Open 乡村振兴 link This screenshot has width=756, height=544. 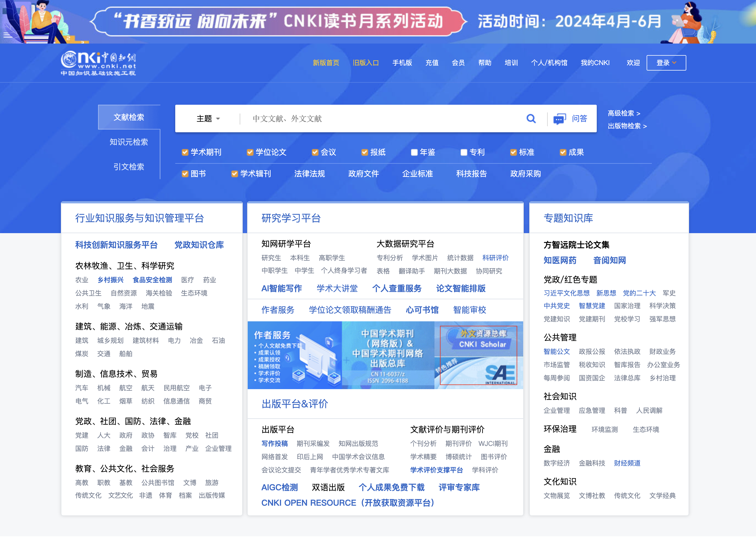110,280
